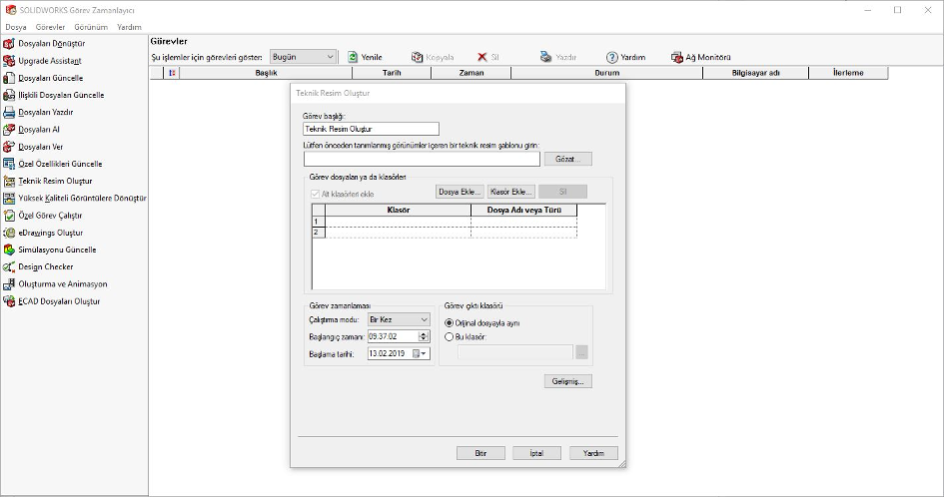Open the Başlama tarihi calendar dropdown
This screenshot has width=944, height=498.
click(423, 353)
